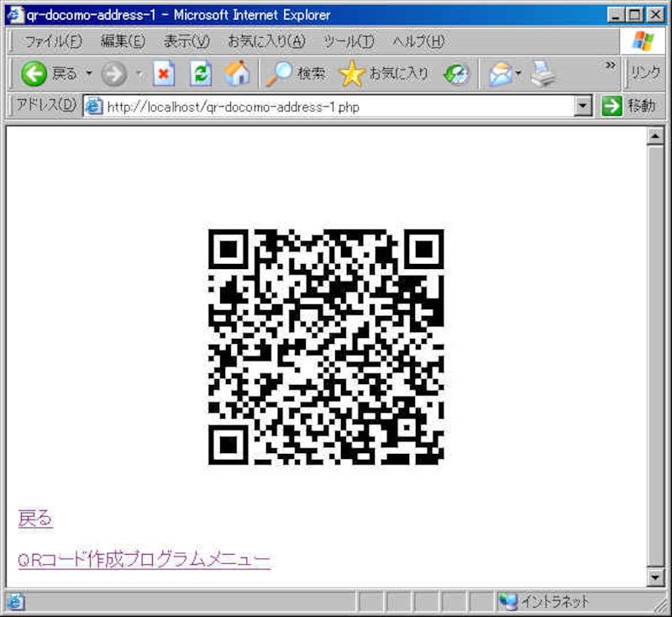Expand the toolbar overflow chevron
This screenshot has height=617, width=672.
(x=611, y=66)
